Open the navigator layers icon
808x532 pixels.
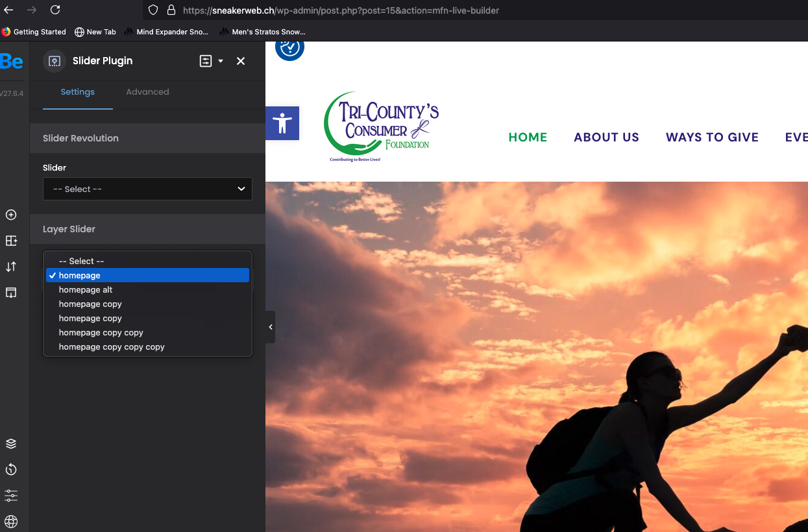pyautogui.click(x=11, y=444)
